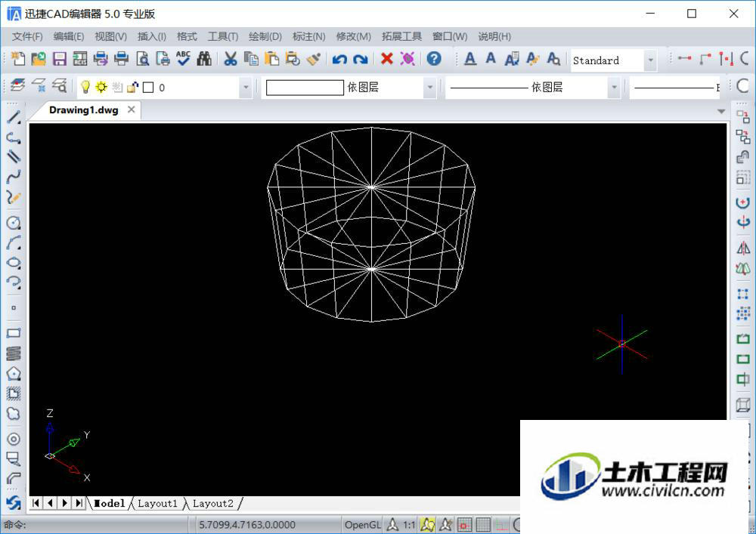Image resolution: width=756 pixels, height=534 pixels.
Task: Open the 拓展工具 menu
Action: coord(401,36)
